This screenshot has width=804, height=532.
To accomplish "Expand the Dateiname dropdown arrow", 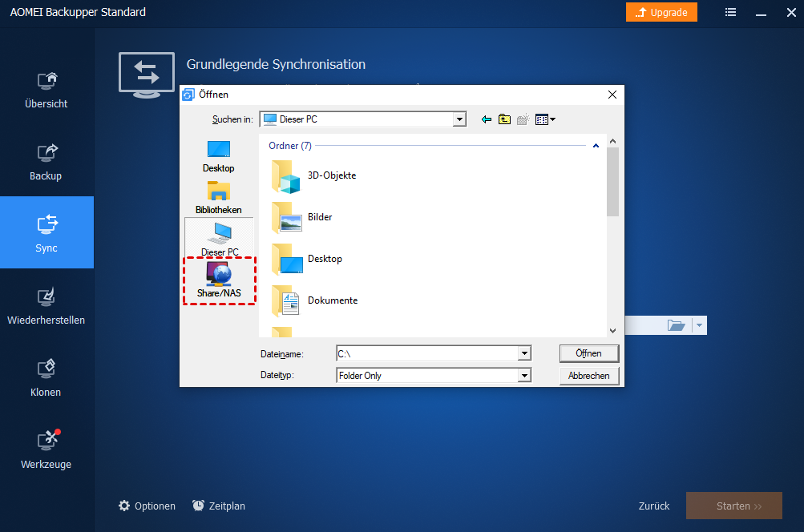I will (524, 353).
